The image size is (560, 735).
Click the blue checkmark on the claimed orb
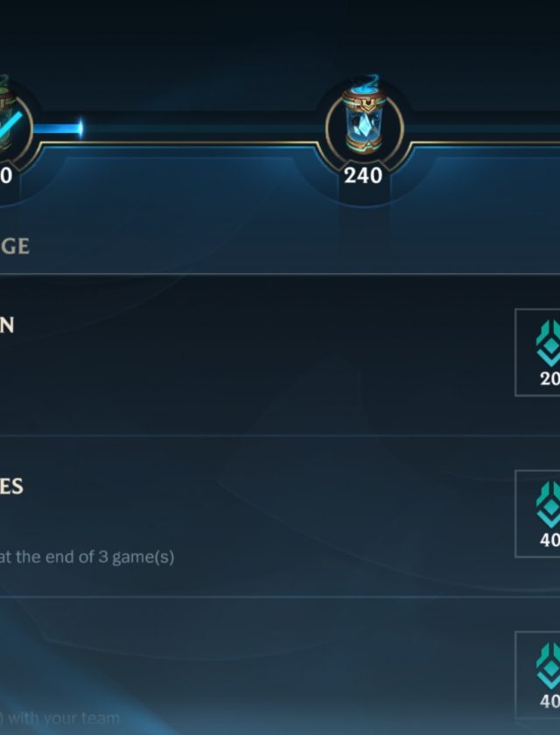[10, 129]
